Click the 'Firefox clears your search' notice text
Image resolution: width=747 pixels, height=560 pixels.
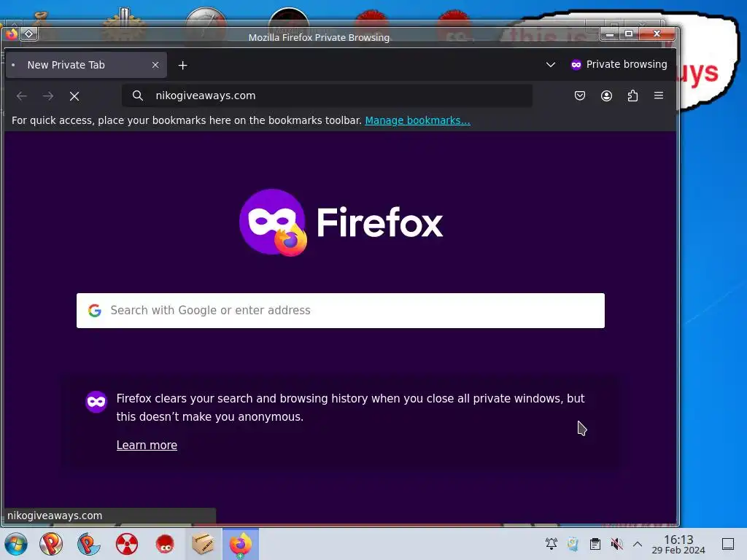point(350,408)
